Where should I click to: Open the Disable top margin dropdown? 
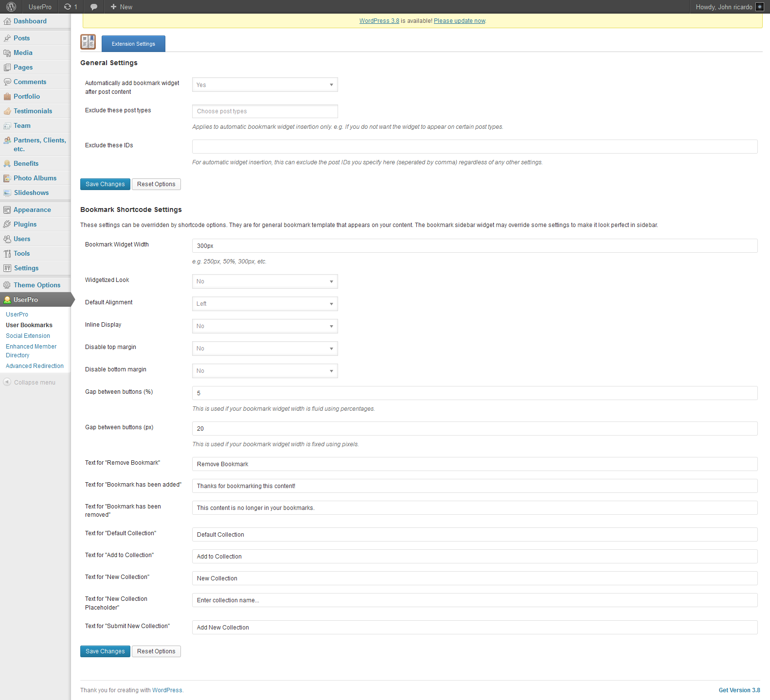pos(265,349)
